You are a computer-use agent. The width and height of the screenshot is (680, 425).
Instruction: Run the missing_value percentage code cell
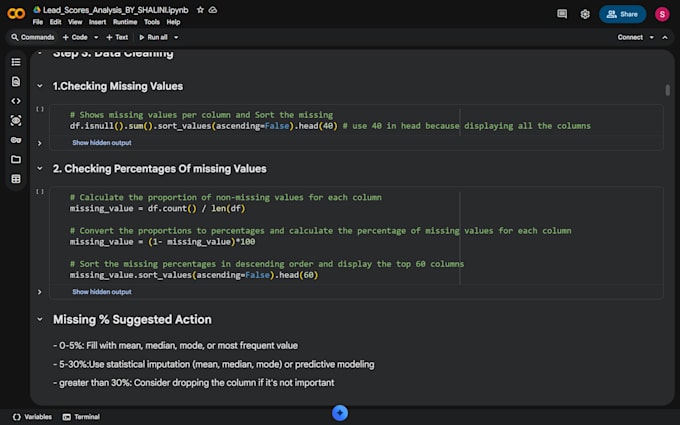pos(40,192)
